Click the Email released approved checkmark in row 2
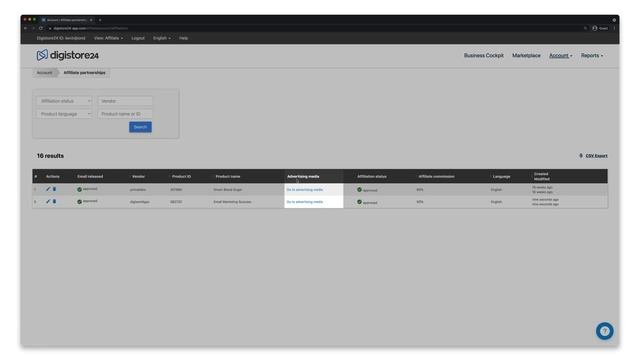The height and width of the screenshot is (360, 640). pos(80,202)
